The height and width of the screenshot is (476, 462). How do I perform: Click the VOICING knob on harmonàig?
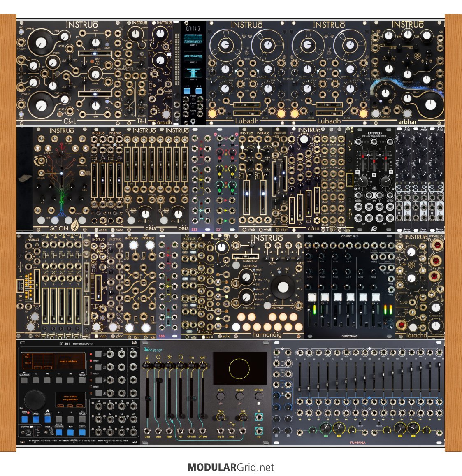coord(246,297)
